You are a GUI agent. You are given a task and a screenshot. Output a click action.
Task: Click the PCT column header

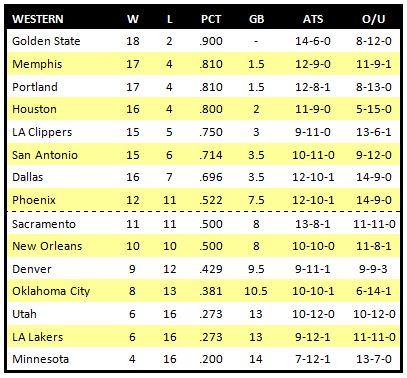pyautogui.click(x=211, y=19)
